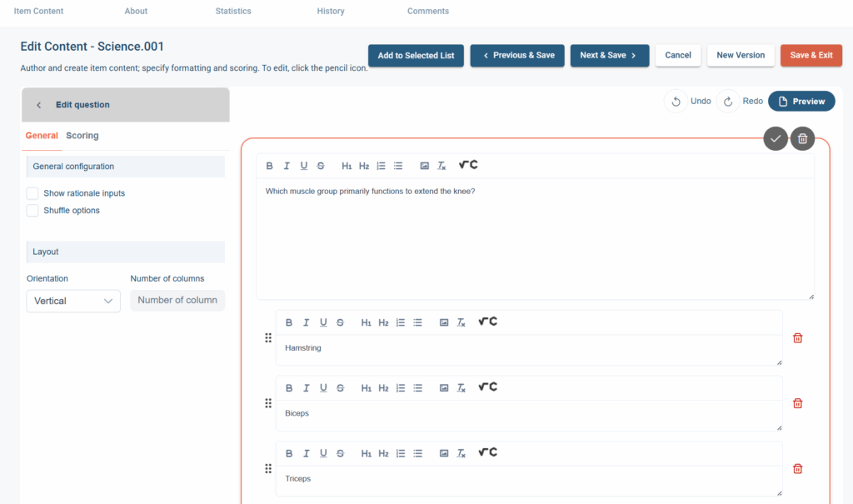
Task: Toggle Shuffle options checkbox
Action: 32,211
